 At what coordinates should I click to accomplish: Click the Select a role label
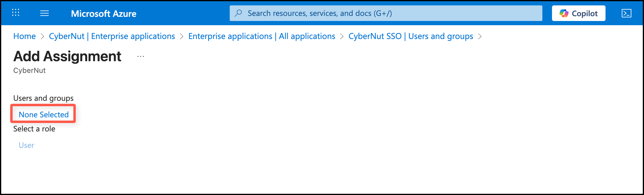(34, 129)
